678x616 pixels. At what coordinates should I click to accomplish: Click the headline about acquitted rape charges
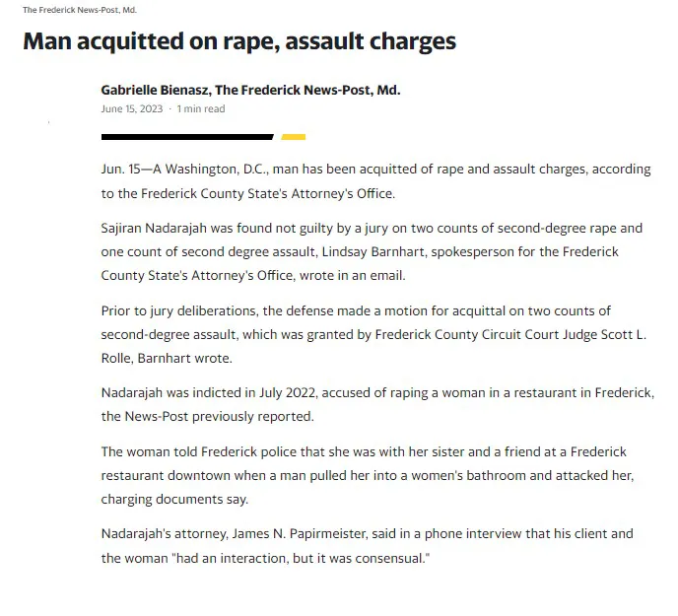coord(239,41)
